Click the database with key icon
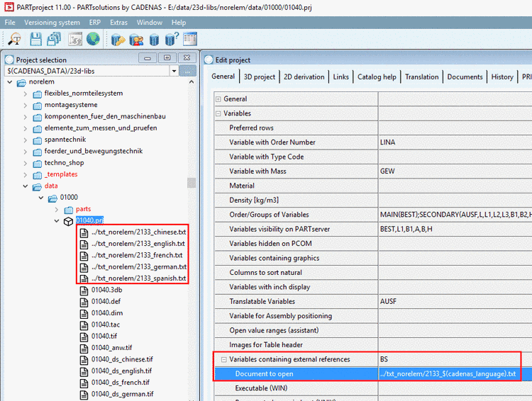The image size is (532, 401). pyautogui.click(x=118, y=39)
